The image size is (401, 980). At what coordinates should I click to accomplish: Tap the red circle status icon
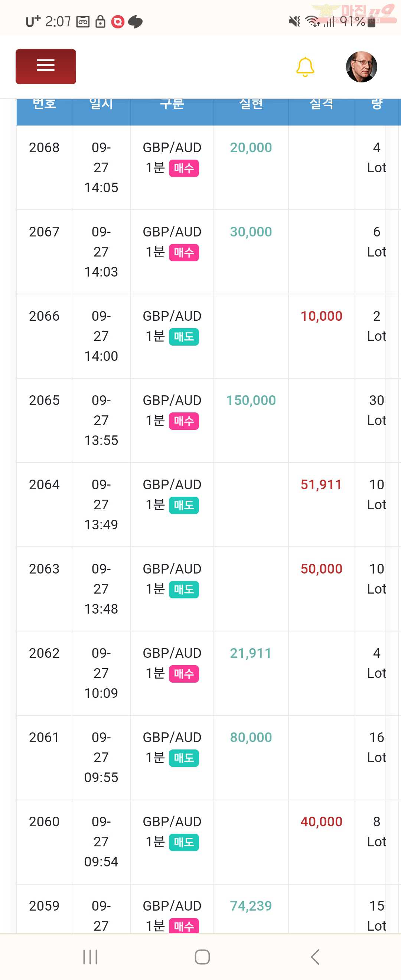click(x=118, y=22)
